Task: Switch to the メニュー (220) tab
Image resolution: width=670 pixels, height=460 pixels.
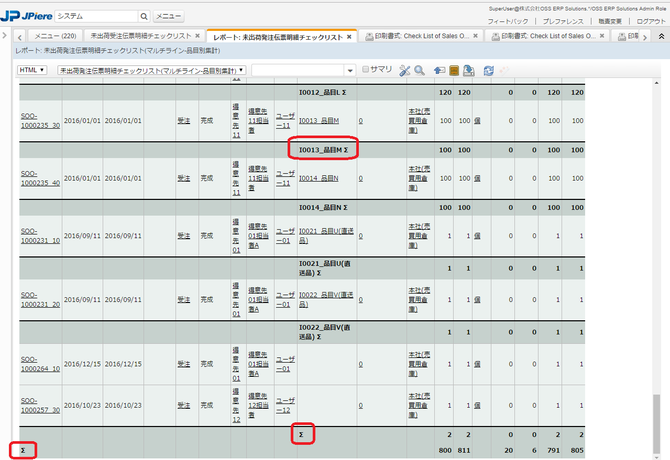Action: pyautogui.click(x=55, y=36)
